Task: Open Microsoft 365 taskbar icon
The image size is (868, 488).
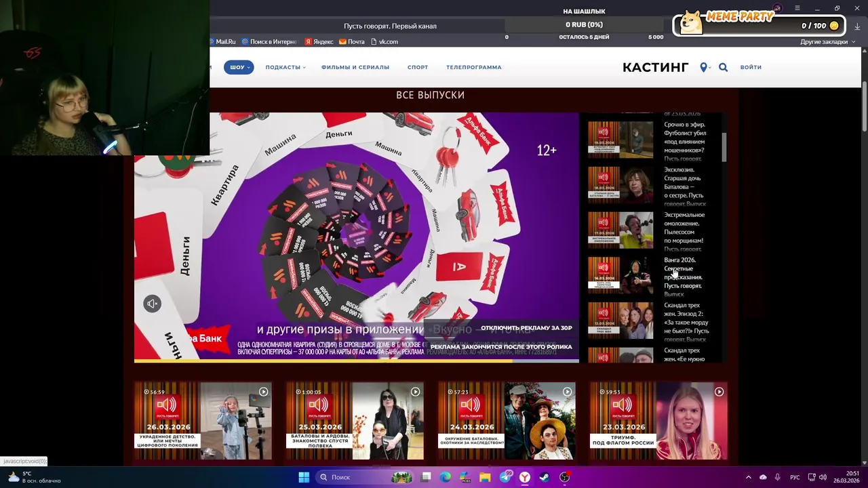Action: click(466, 477)
